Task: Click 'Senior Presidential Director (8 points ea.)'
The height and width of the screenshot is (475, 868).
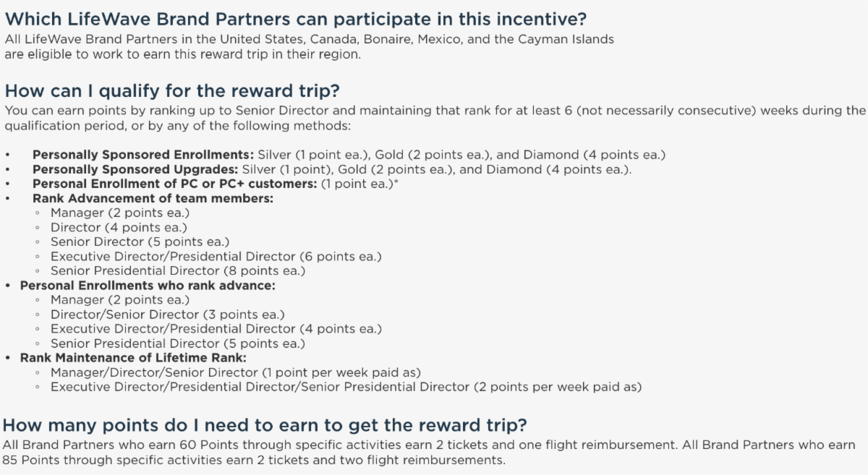Action: point(178,270)
